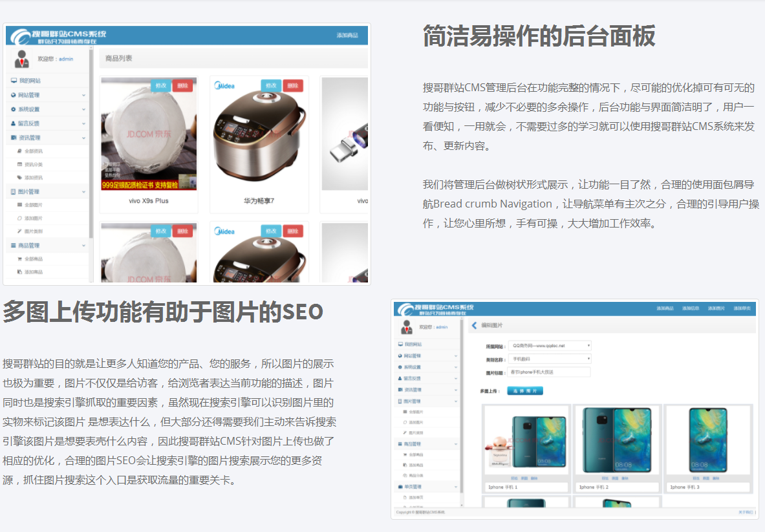Image resolution: width=765 pixels, height=532 pixels.
Task: Open the 类别名称 dropdown
Action: [549, 359]
